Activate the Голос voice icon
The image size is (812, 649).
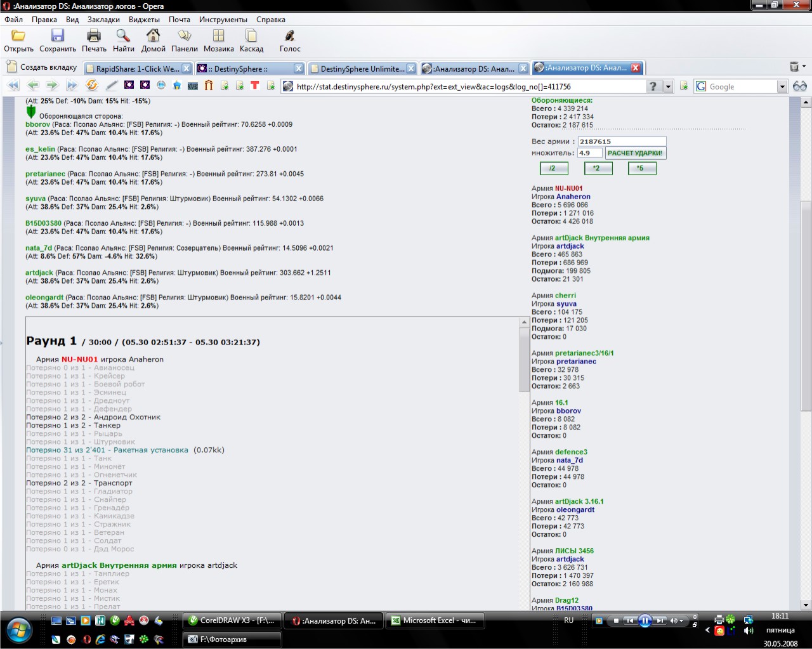pyautogui.click(x=290, y=36)
